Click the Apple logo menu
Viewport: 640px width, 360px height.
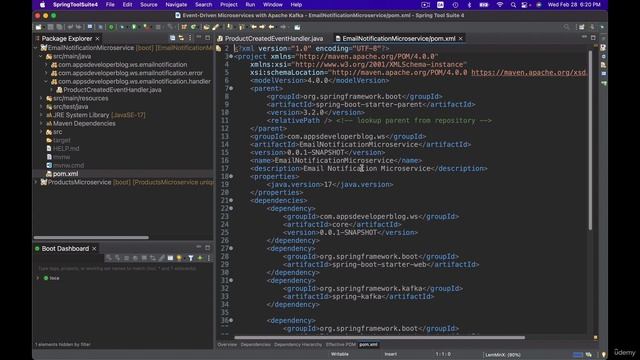42,5
